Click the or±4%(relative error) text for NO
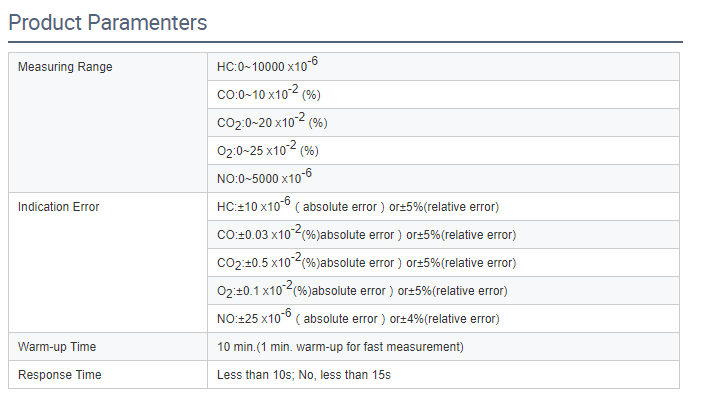The image size is (722, 400). [x=444, y=319]
